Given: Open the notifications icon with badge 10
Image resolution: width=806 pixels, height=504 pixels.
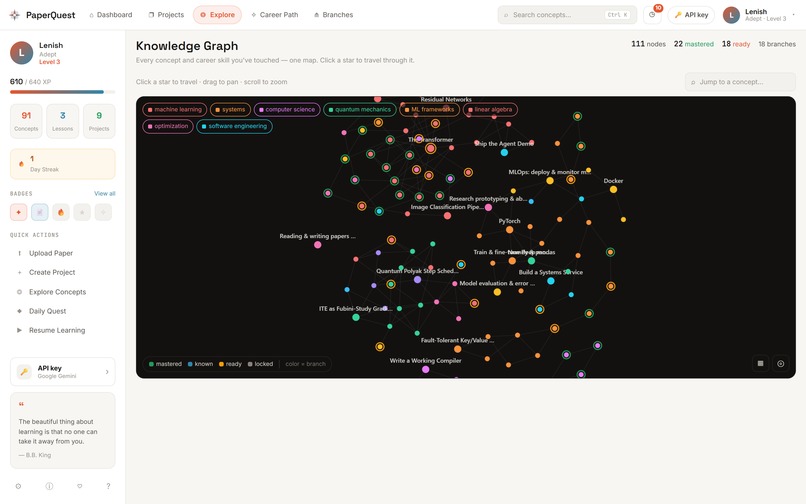Looking at the screenshot, I should tap(652, 15).
